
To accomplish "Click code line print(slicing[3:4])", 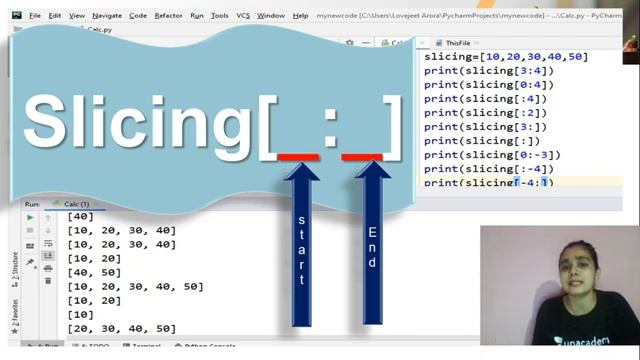I will (x=489, y=71).
